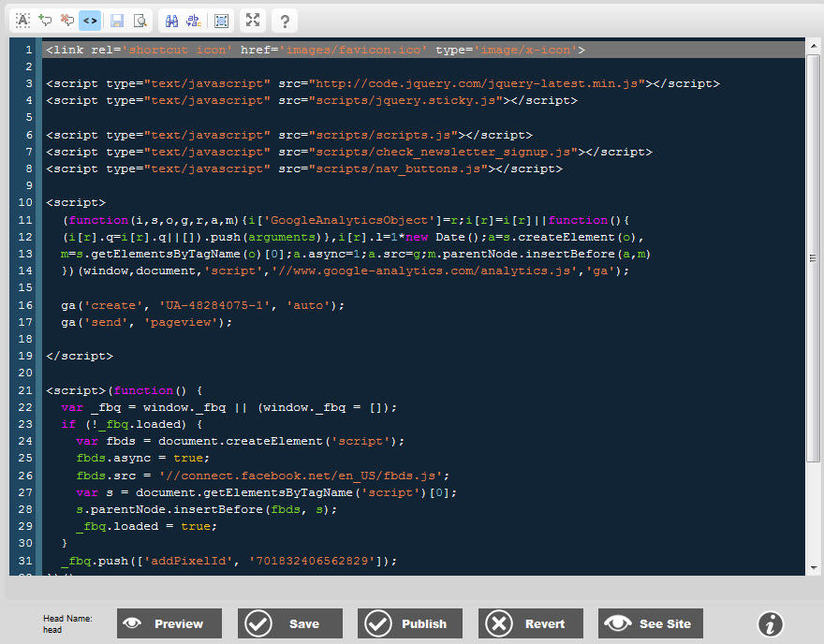824x644 pixels.
Task: Click the favicon.ico link tag line
Action: [x=316, y=50]
